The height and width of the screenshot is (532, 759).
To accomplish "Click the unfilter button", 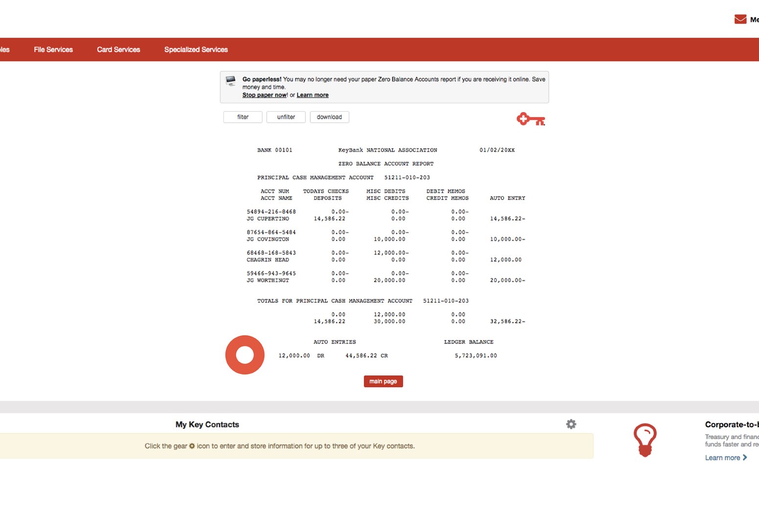I will pos(285,117).
